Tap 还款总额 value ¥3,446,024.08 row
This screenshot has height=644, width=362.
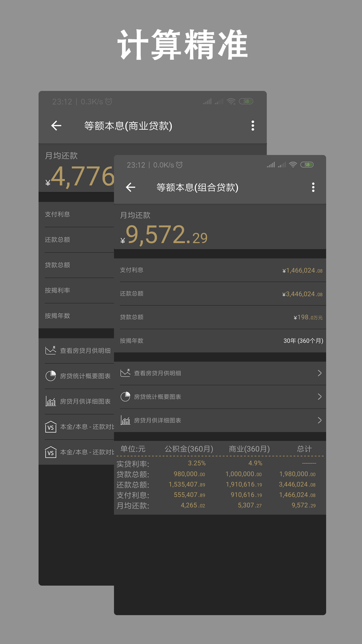tap(220, 293)
